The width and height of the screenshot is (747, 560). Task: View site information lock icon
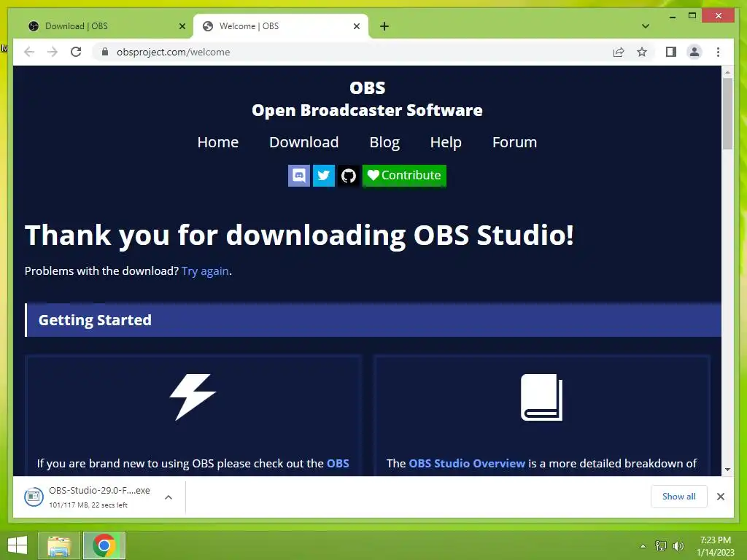point(105,52)
